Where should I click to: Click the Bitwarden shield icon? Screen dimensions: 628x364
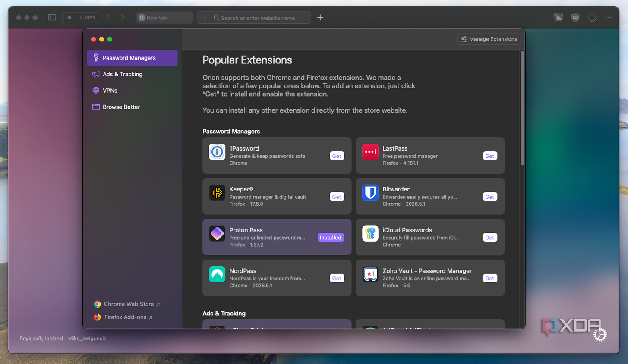tap(370, 193)
